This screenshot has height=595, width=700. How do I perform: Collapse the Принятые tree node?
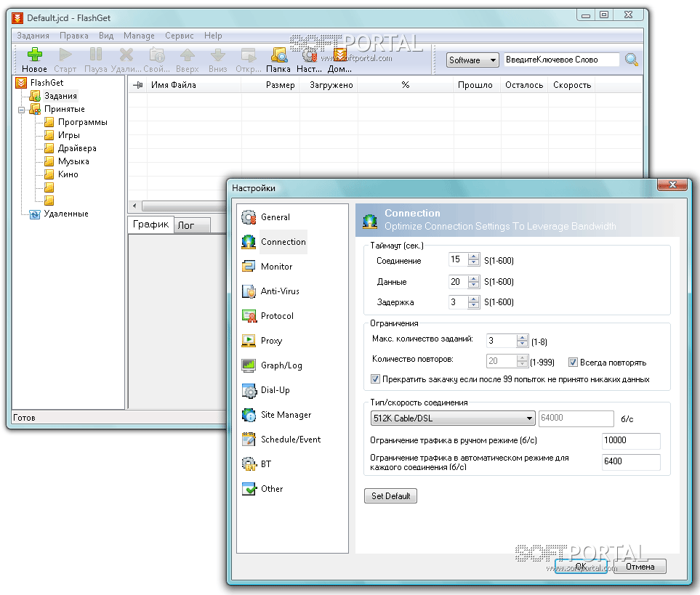tap(21, 109)
